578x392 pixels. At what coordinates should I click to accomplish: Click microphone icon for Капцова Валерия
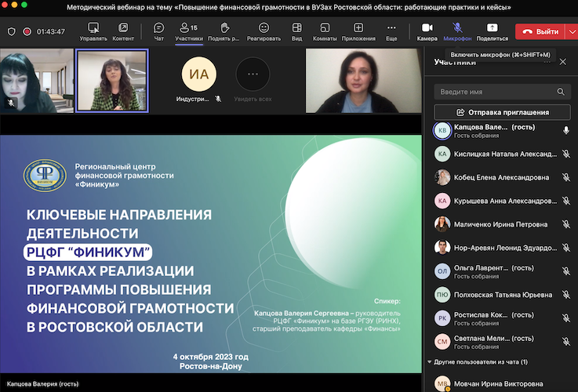[x=565, y=130]
